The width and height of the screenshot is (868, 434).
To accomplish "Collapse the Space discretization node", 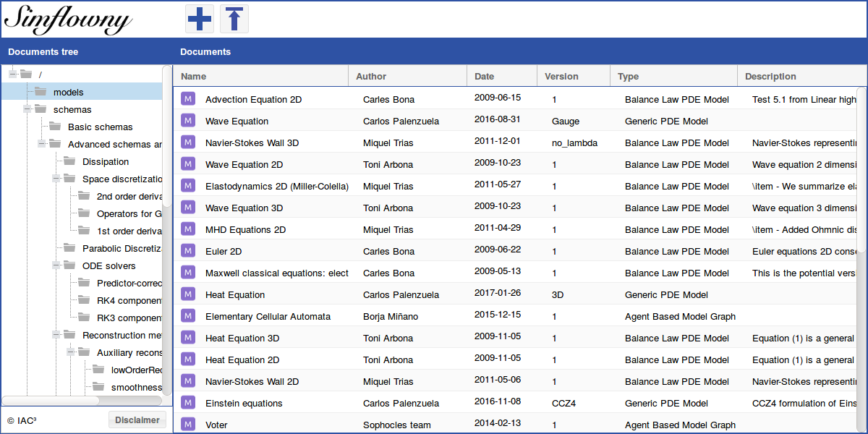I will pos(56,179).
